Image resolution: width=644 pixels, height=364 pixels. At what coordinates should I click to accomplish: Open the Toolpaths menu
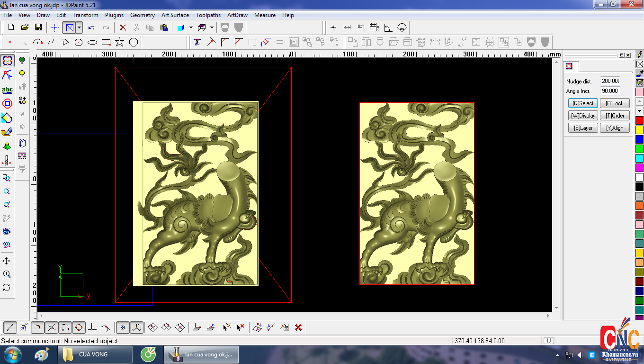click(x=208, y=15)
